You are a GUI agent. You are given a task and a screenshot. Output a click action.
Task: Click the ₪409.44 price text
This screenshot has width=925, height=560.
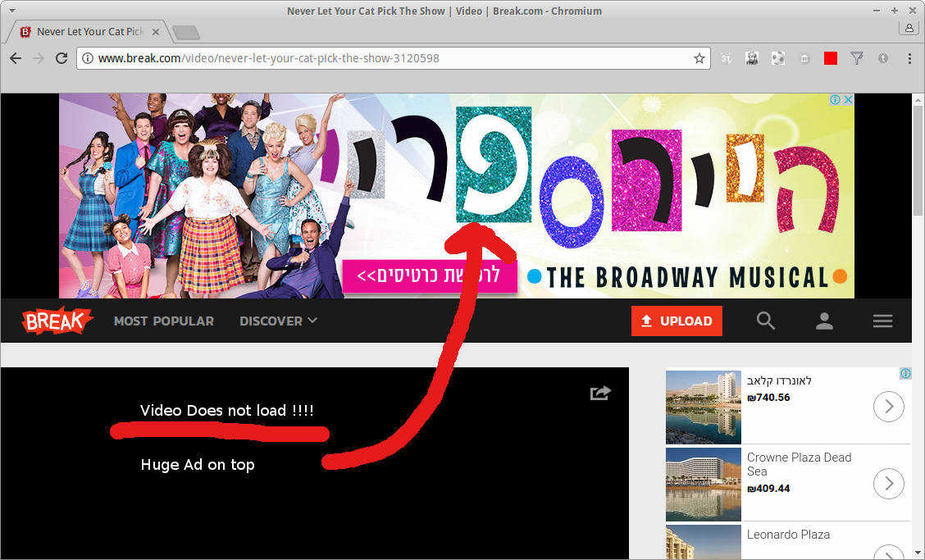(768, 488)
